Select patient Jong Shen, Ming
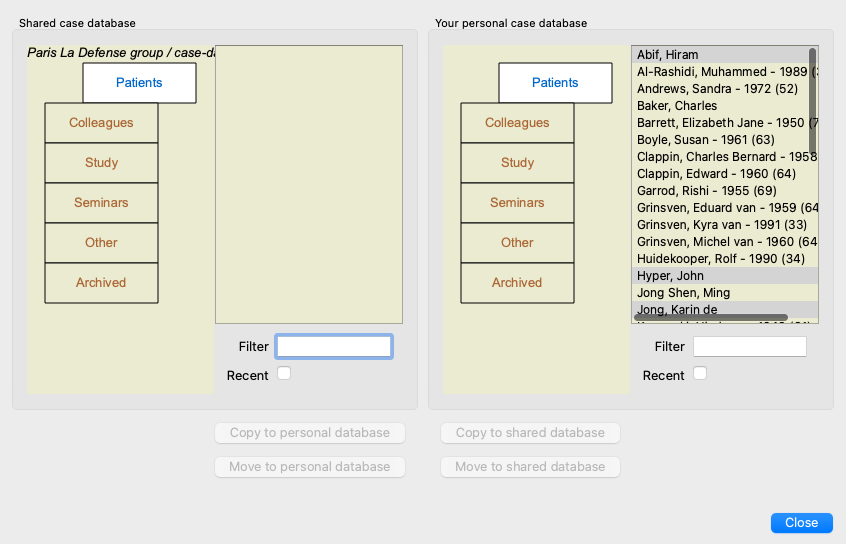 725,293
